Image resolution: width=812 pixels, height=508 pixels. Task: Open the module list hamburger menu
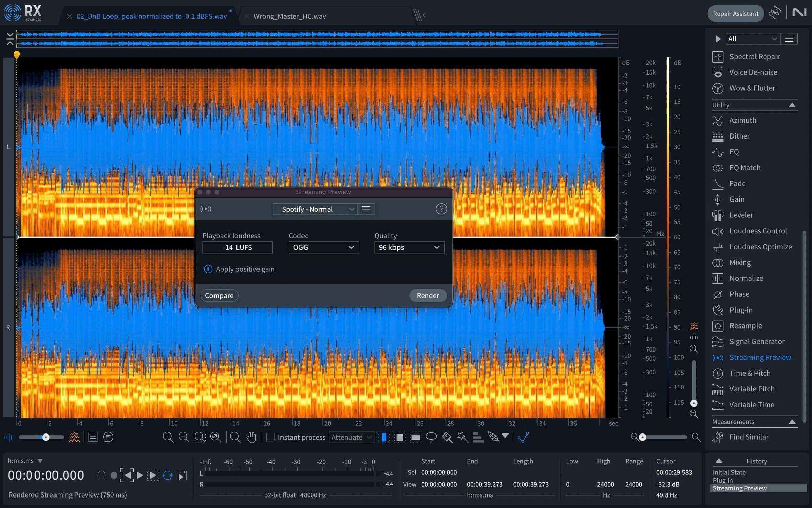(789, 39)
